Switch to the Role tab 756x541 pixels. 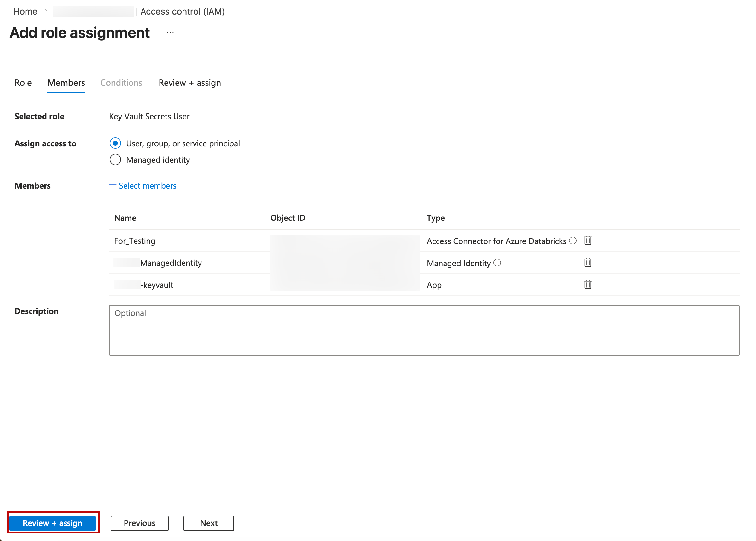pyautogui.click(x=23, y=83)
